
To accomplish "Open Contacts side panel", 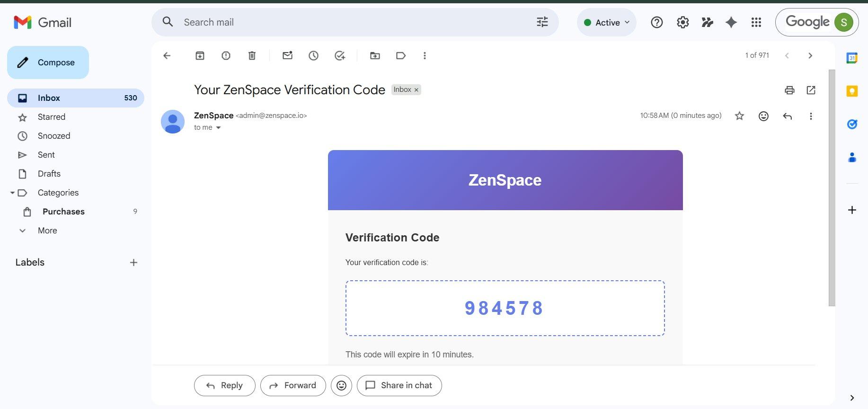I will coord(852,157).
